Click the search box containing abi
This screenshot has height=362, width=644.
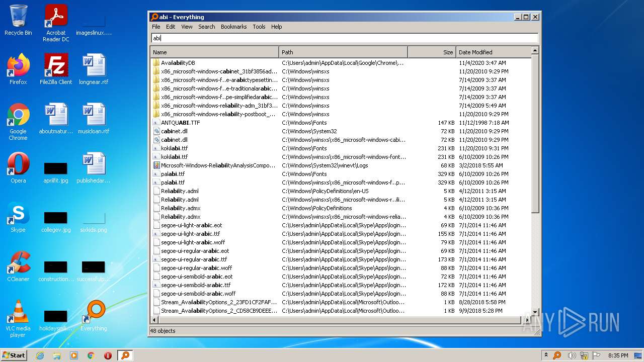(345, 38)
